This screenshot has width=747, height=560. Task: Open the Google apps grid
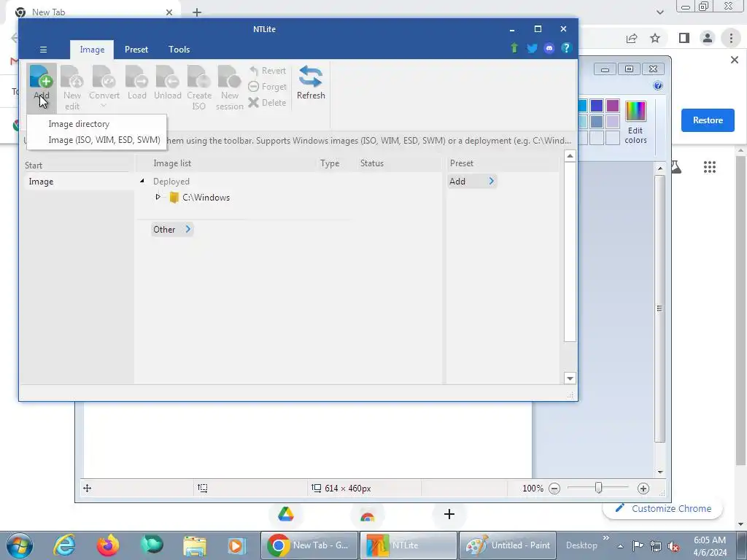(709, 167)
